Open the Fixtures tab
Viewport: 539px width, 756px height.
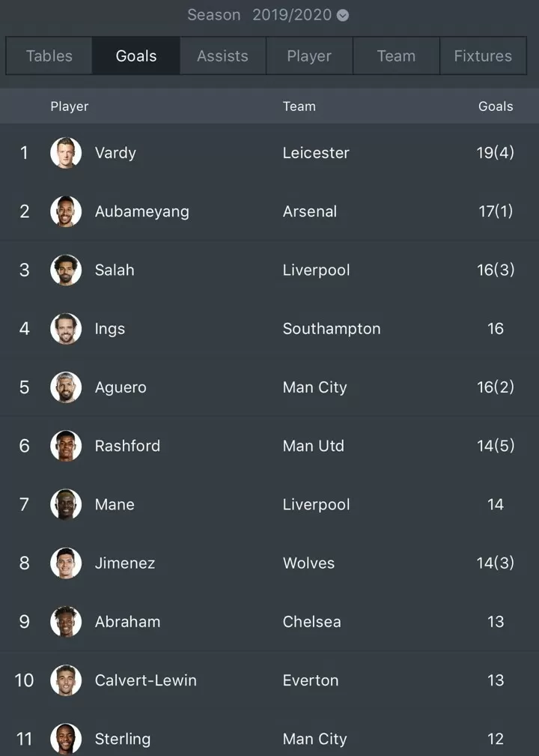click(483, 56)
